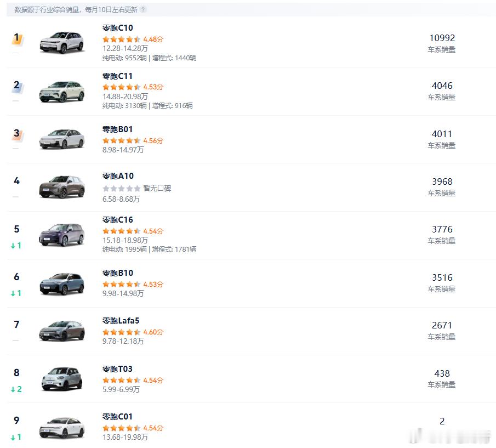Open the 零跑B01 model link
This screenshot has width=496, height=448.
[x=117, y=129]
